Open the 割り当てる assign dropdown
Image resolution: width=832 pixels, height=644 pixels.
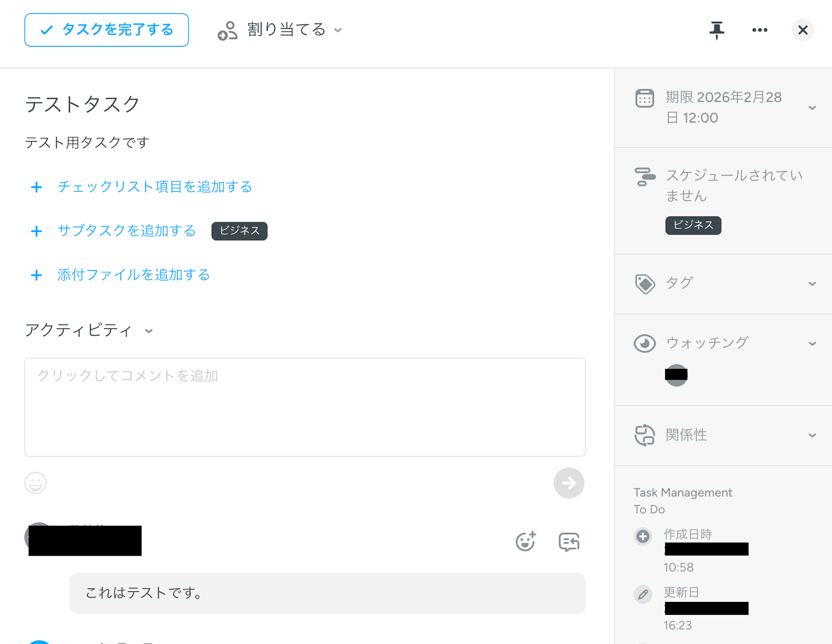tap(280, 30)
